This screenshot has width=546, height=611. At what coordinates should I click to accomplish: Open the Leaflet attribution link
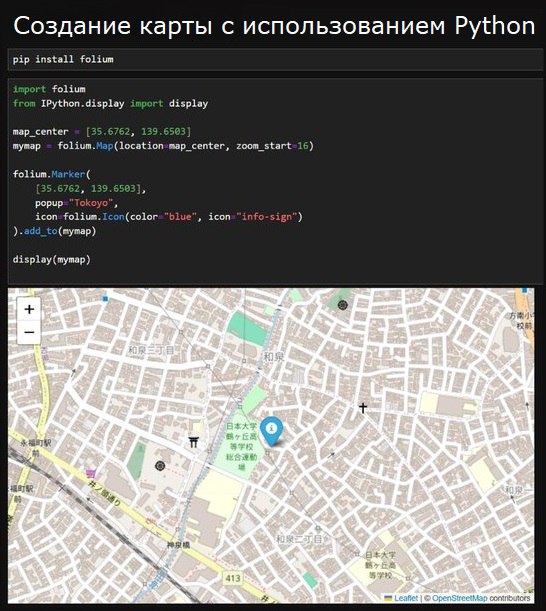click(x=405, y=598)
